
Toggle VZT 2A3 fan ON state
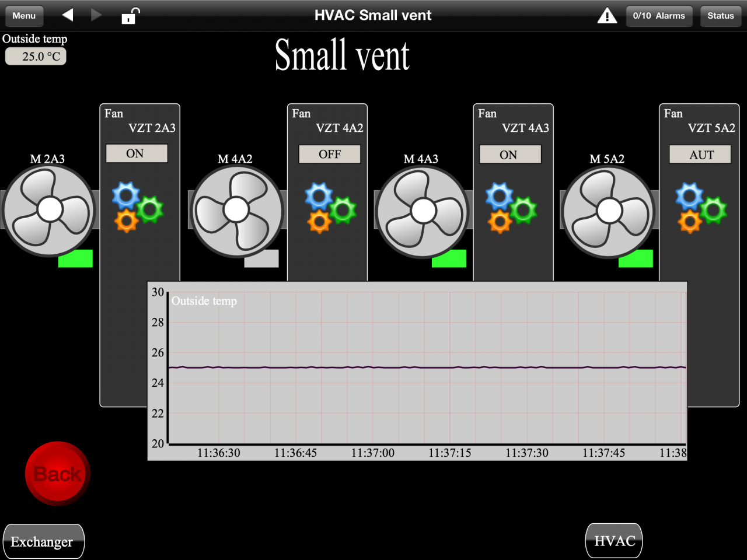coord(137,153)
